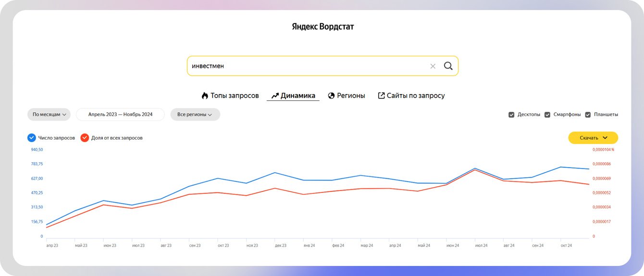This screenshot has width=644, height=276.
Task: Click the external link icon for sites
Action: pyautogui.click(x=382, y=96)
